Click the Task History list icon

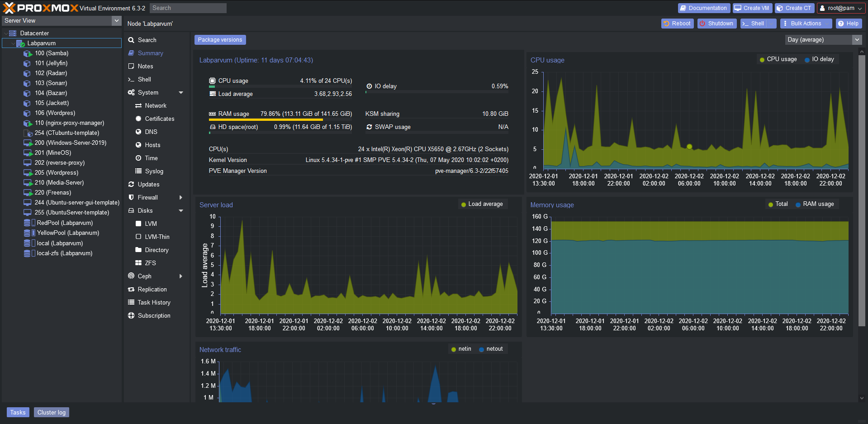(131, 302)
